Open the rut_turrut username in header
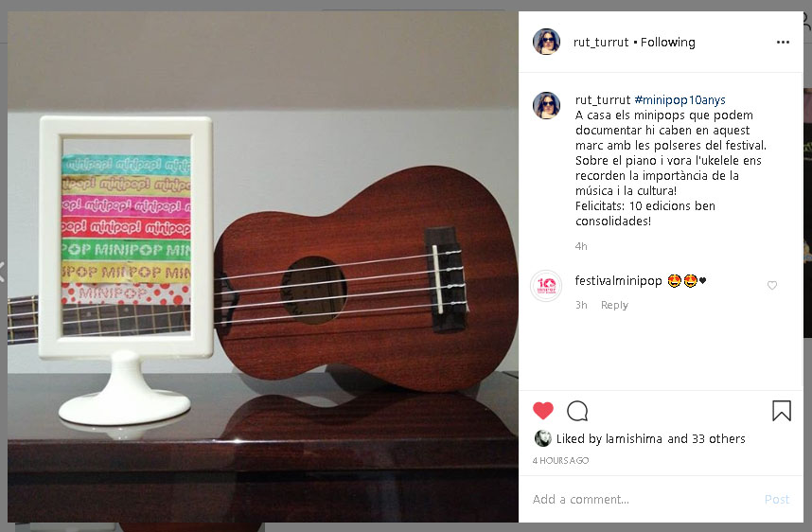Image resolution: width=812 pixels, height=532 pixels. [x=601, y=42]
